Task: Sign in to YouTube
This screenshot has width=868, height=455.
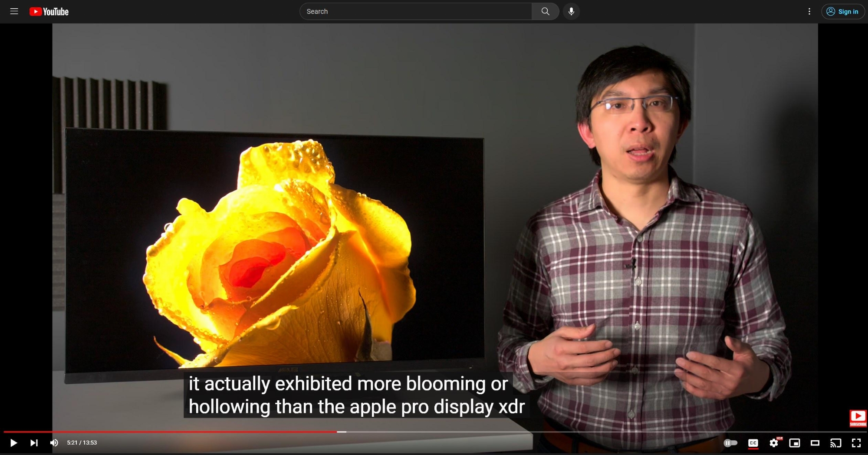Action: [x=843, y=12]
